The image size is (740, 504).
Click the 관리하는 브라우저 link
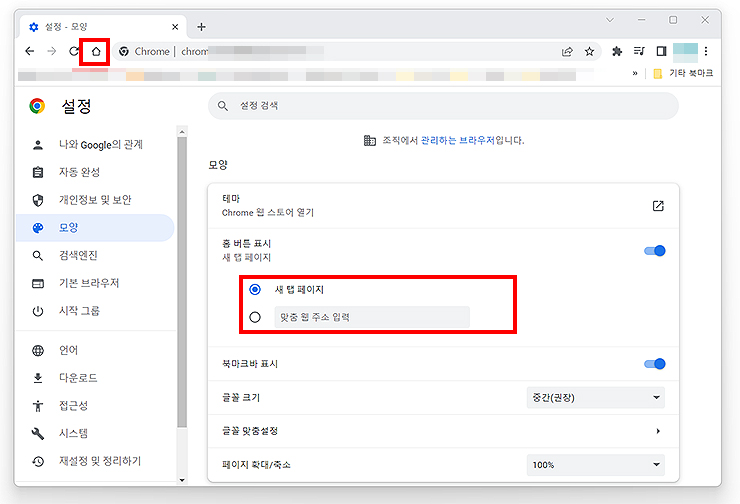tap(457, 140)
